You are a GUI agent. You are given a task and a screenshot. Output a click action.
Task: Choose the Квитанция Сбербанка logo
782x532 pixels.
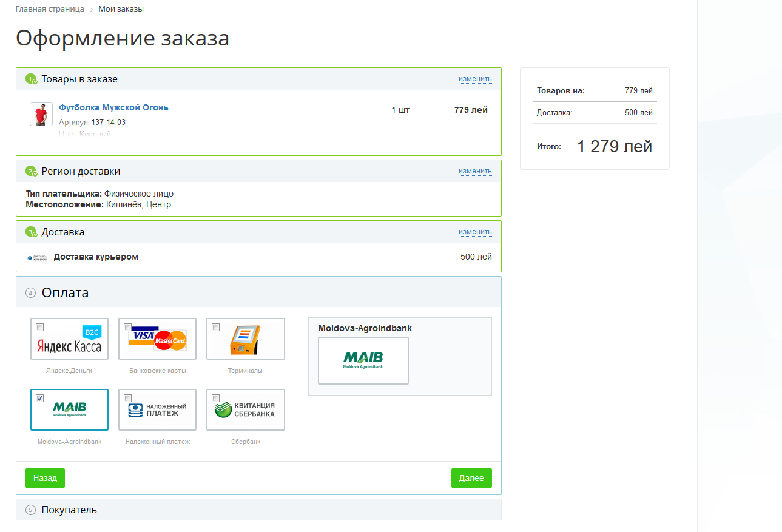click(245, 410)
